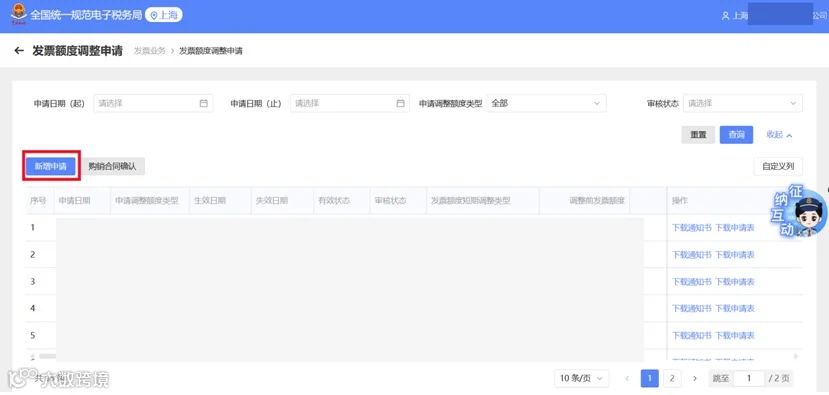The image size is (829, 395).
Task: Click the 查询 button
Action: coord(736,135)
